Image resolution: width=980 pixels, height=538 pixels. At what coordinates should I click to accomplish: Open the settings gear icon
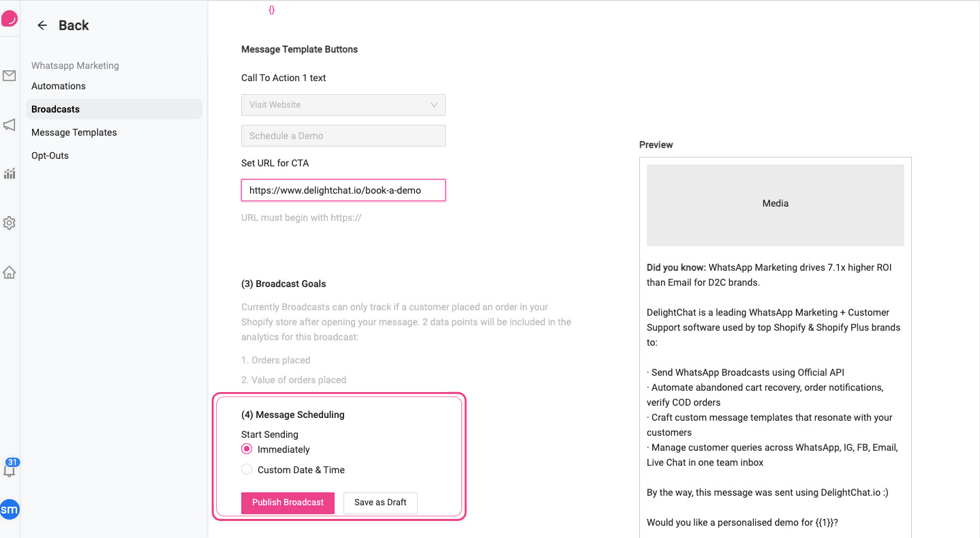[10, 223]
